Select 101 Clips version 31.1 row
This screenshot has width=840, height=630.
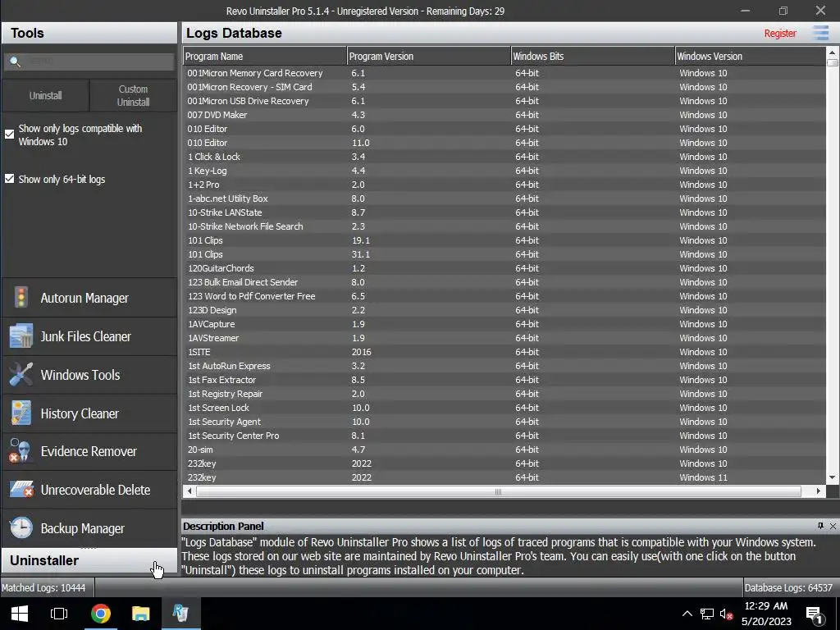[504, 254]
